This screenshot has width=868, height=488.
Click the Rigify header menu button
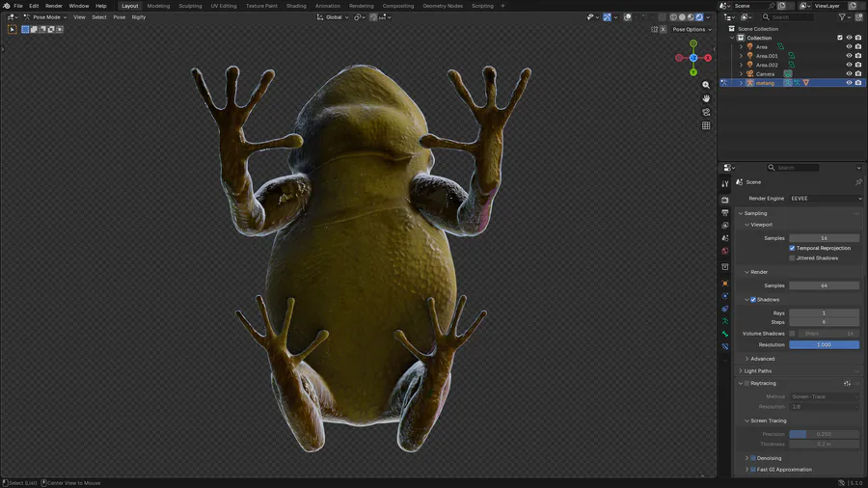click(x=139, y=17)
